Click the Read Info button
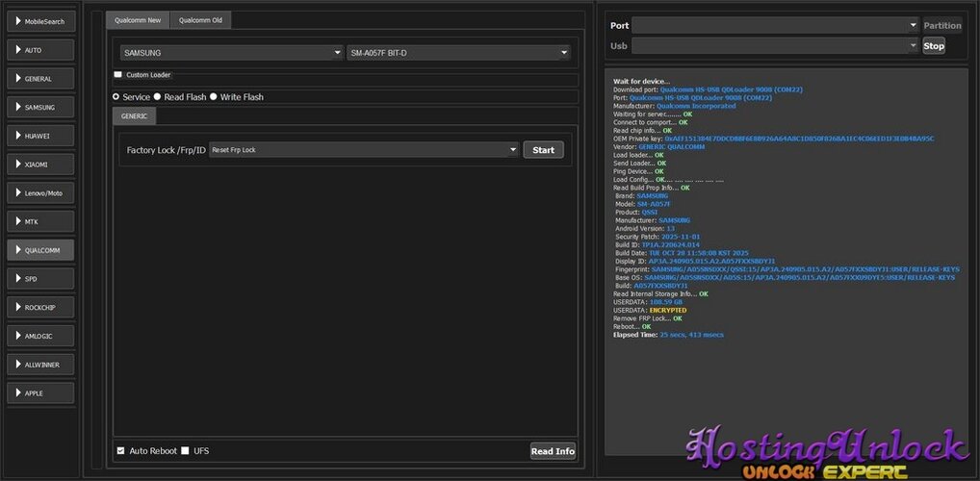This screenshot has height=481, width=980. (553, 451)
